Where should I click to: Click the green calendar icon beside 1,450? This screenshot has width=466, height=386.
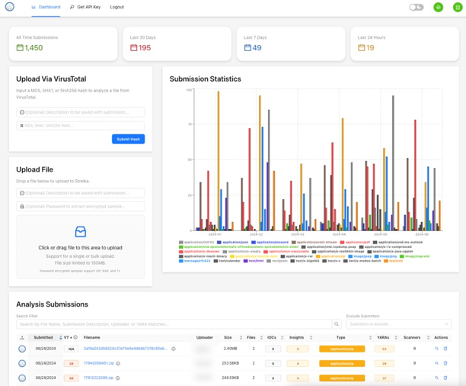pos(20,48)
